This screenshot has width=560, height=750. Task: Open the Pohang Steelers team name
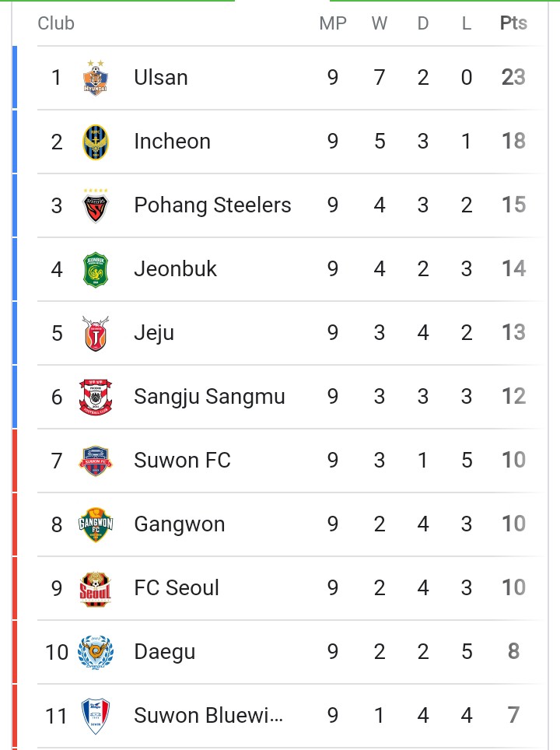point(212,205)
